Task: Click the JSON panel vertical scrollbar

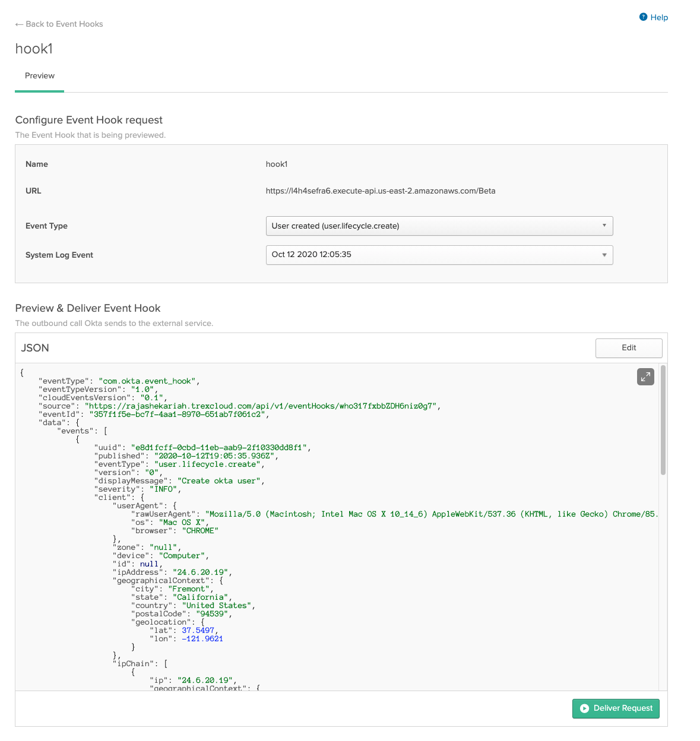Action: (x=663, y=420)
